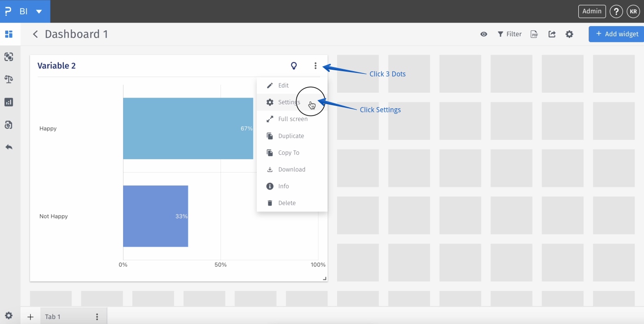Click the widget resize handle corner
This screenshot has height=324, width=644.
pyautogui.click(x=325, y=279)
